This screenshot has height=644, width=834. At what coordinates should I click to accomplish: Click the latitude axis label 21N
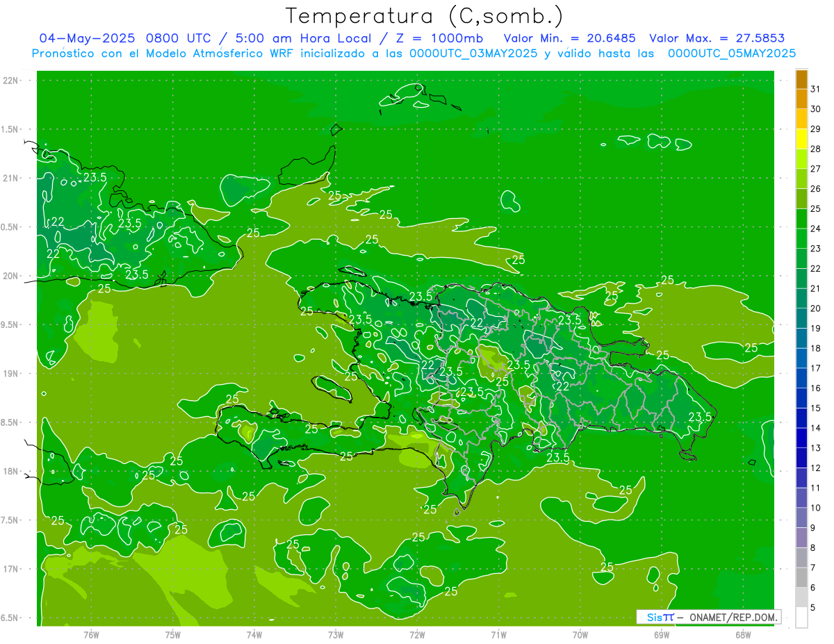pyautogui.click(x=10, y=178)
